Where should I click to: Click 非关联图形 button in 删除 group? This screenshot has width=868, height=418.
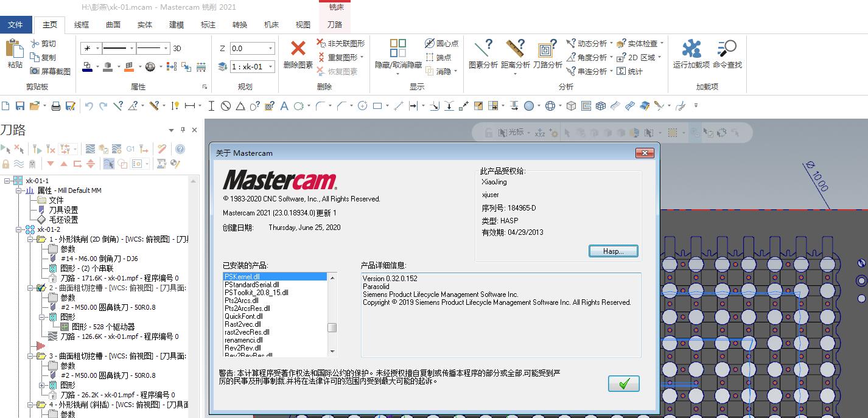point(341,43)
